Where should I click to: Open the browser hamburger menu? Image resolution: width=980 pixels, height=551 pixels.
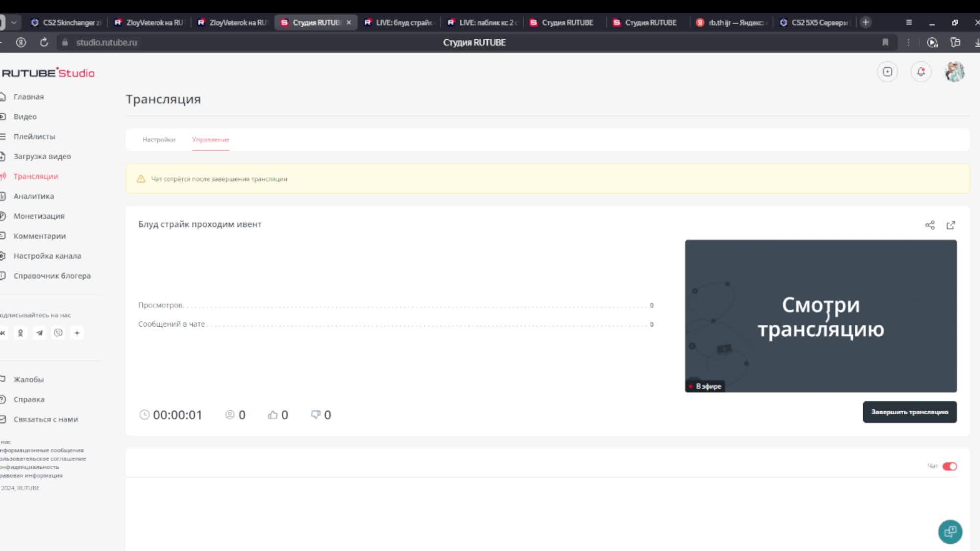point(909,22)
